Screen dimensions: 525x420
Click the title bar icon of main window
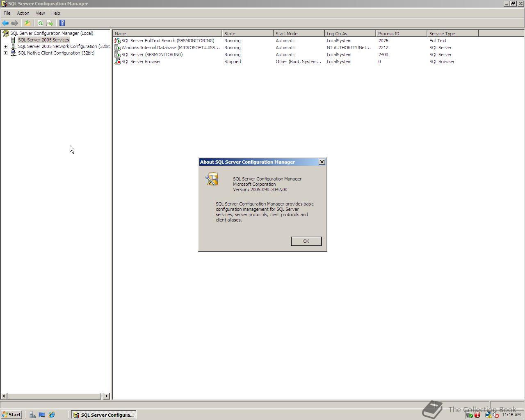click(x=4, y=4)
